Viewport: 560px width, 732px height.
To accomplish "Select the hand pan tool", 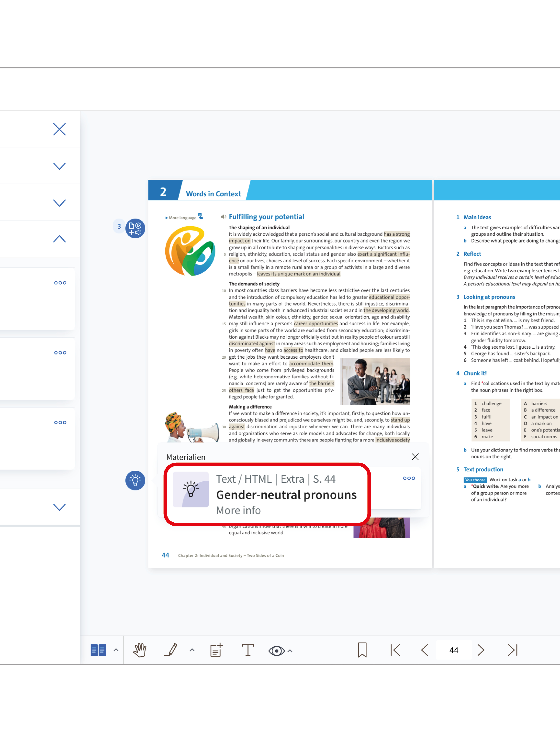I will pyautogui.click(x=140, y=650).
